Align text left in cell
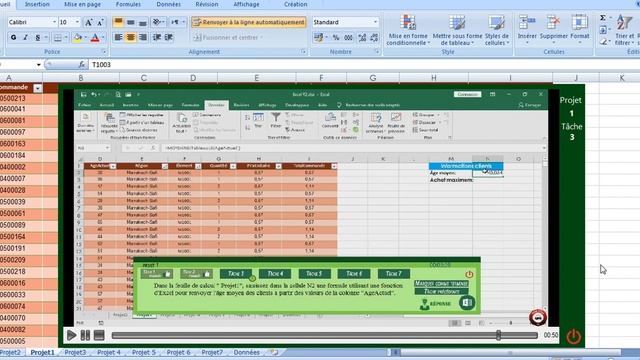This screenshot has height=360, width=640. tap(118, 38)
